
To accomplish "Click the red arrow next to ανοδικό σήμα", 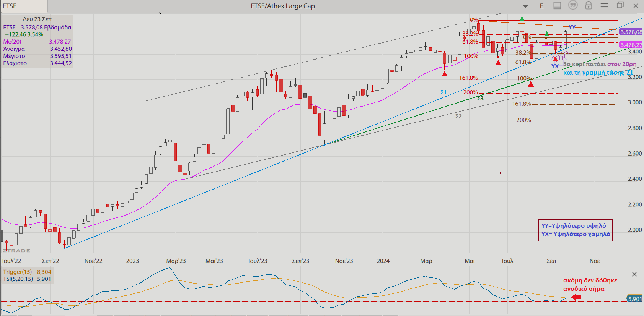I will [x=576, y=297].
